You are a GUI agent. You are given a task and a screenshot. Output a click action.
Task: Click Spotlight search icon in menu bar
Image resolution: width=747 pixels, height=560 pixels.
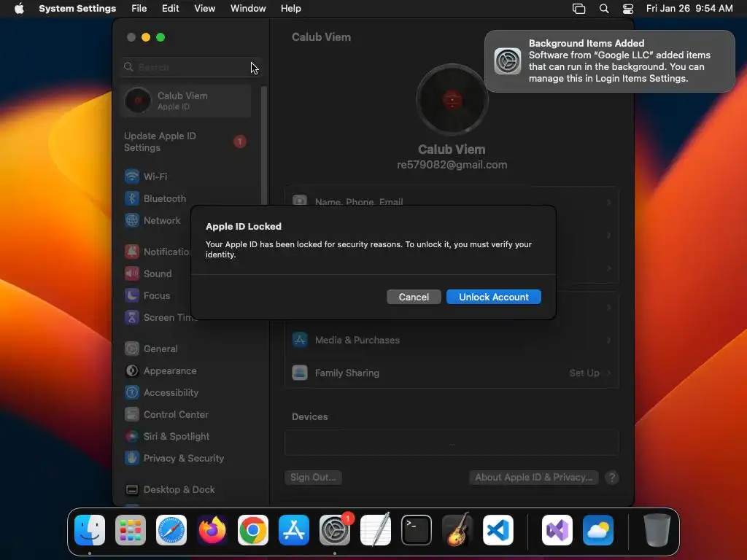(603, 9)
